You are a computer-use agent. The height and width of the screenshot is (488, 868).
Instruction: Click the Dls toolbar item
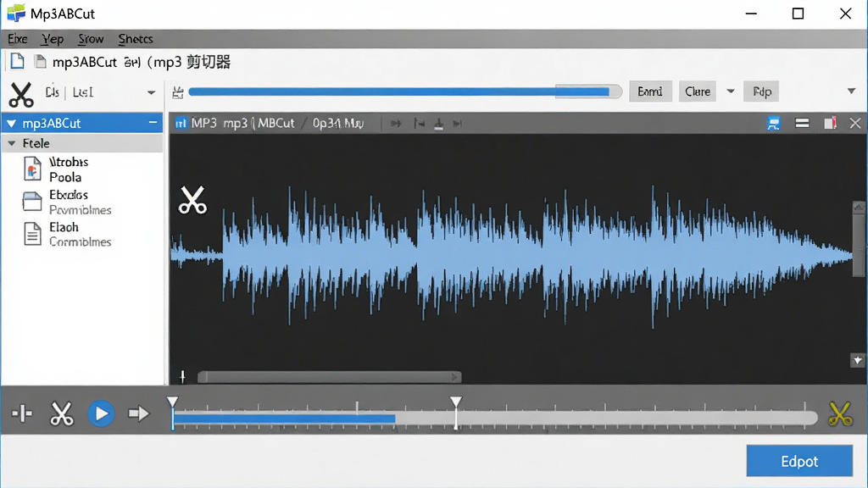tap(52, 92)
